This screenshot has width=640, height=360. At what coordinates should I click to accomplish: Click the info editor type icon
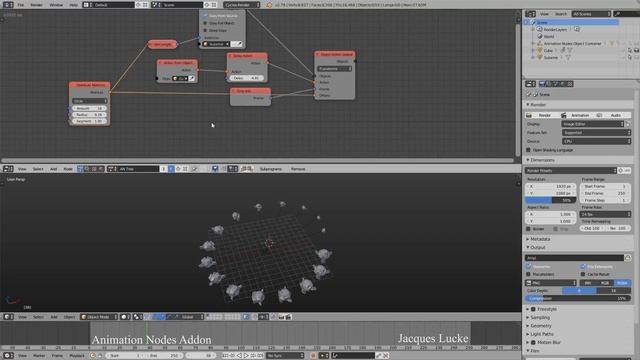[x=8, y=5]
